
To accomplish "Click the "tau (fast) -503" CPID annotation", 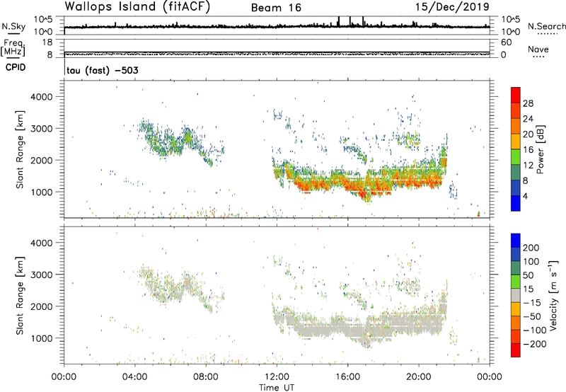I will tap(103, 70).
